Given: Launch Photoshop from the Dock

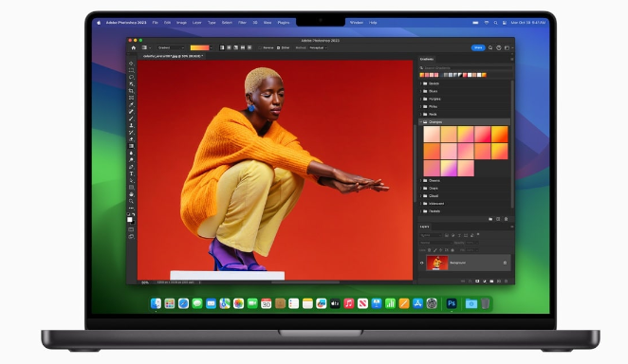Looking at the screenshot, I should pyautogui.click(x=452, y=303).
